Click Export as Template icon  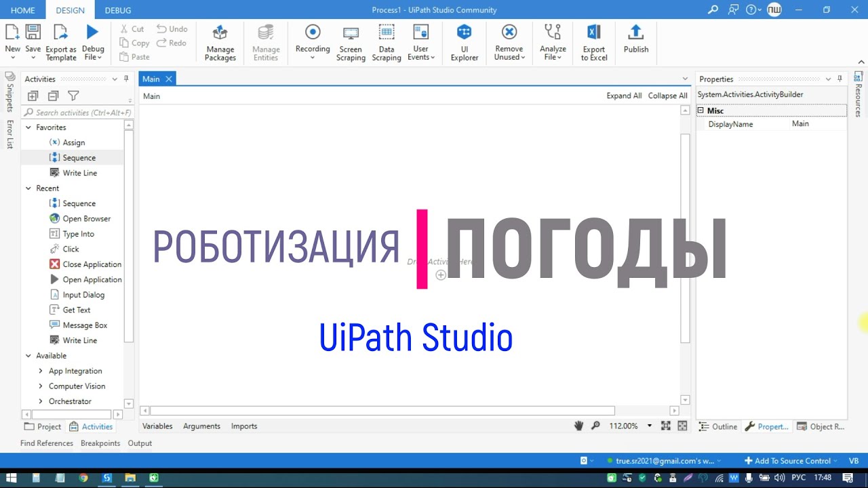(x=61, y=32)
